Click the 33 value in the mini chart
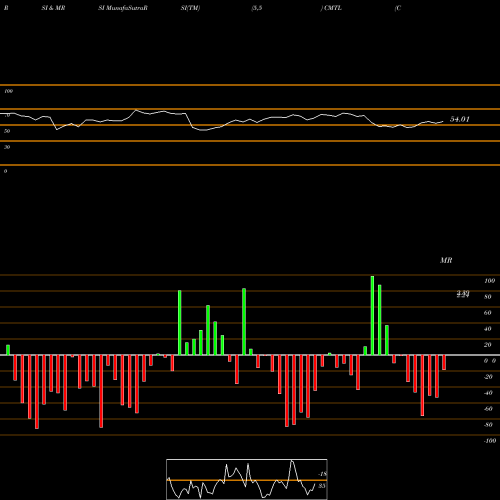The height and width of the screenshot is (500, 500). point(322,486)
